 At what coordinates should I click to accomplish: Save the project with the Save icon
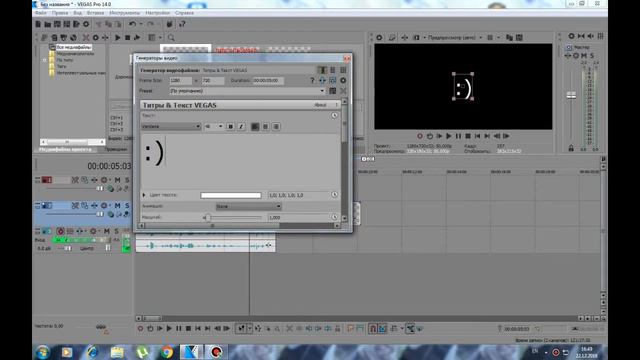pos(57,24)
